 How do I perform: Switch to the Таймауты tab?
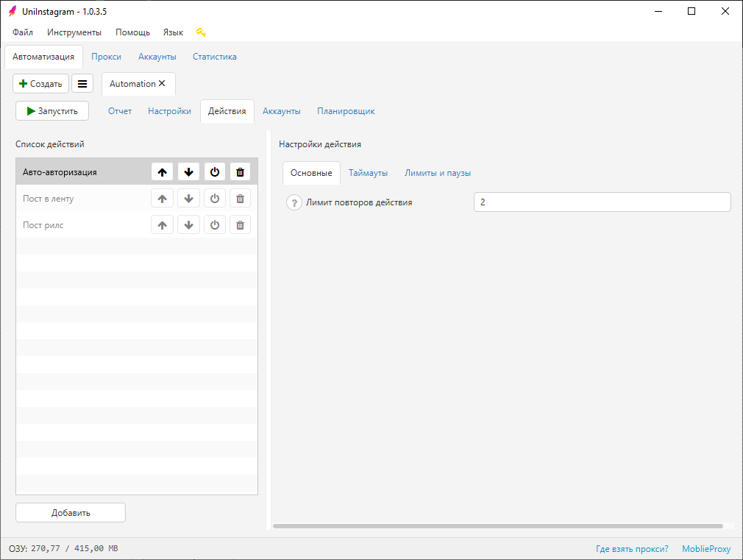(x=368, y=173)
